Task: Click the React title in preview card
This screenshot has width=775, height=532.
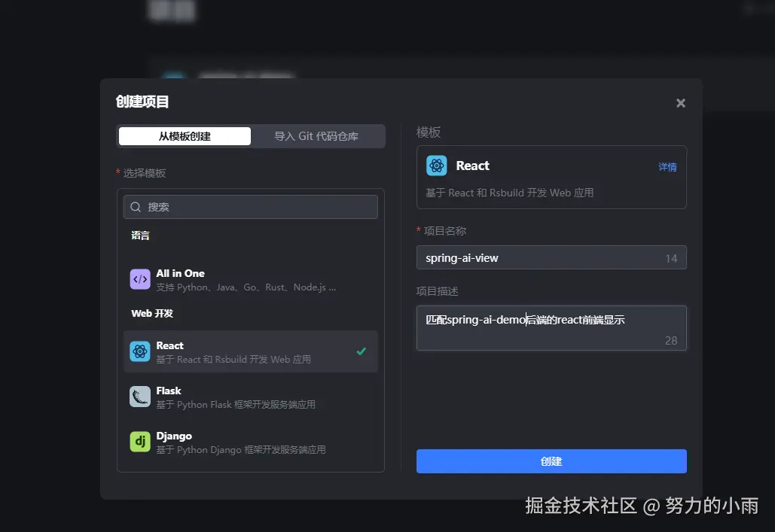Action: (472, 166)
